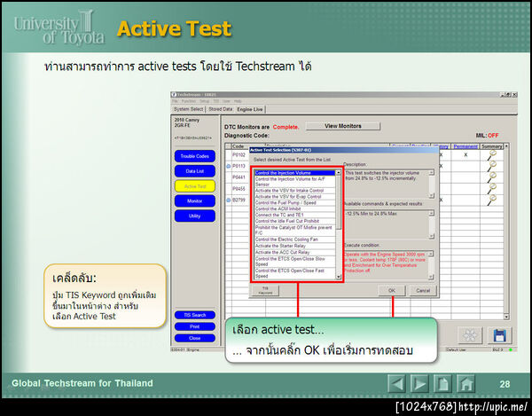Click Execute condition scroll up arrow
532x416 pixels.
click(431, 254)
